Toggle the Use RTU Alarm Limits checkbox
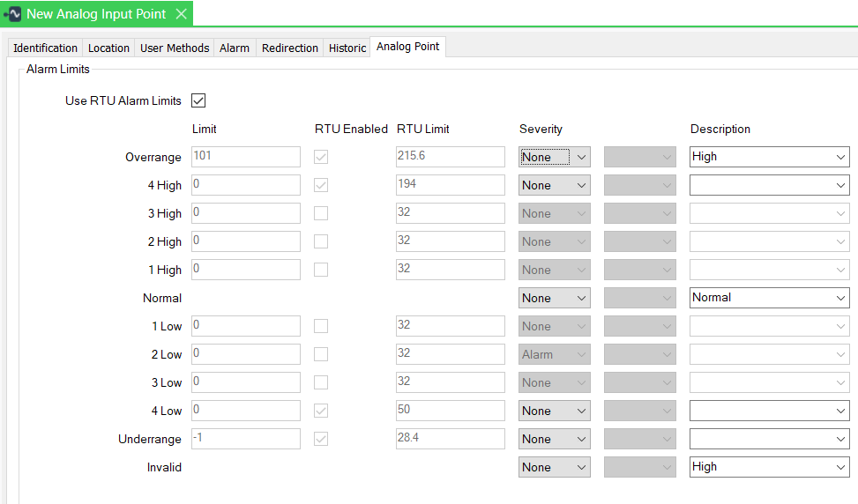The image size is (858, 504). 198,100
